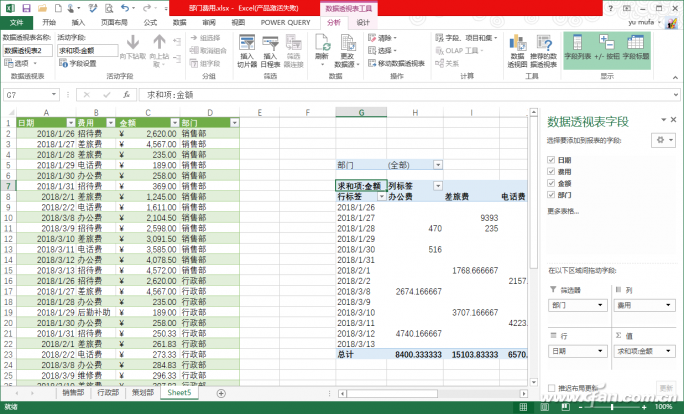
Task: Open the 文件 (File) tab
Action: 17,22
